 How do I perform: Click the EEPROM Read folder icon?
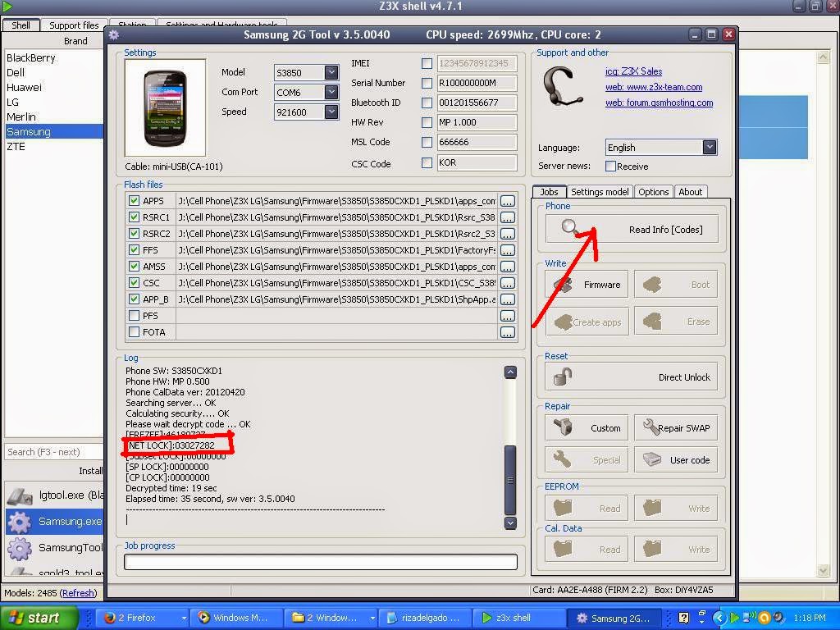click(x=563, y=507)
